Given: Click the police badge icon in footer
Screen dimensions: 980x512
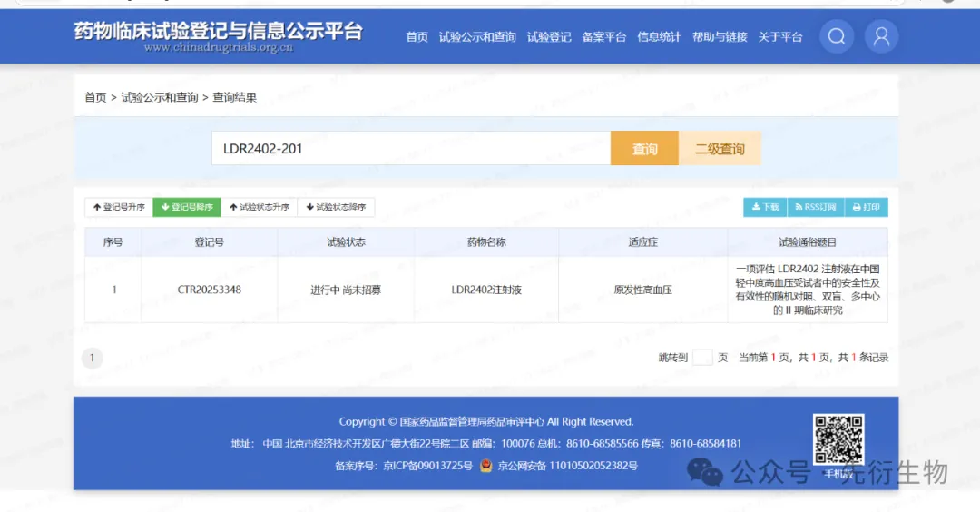Looking at the screenshot, I should coord(486,466).
